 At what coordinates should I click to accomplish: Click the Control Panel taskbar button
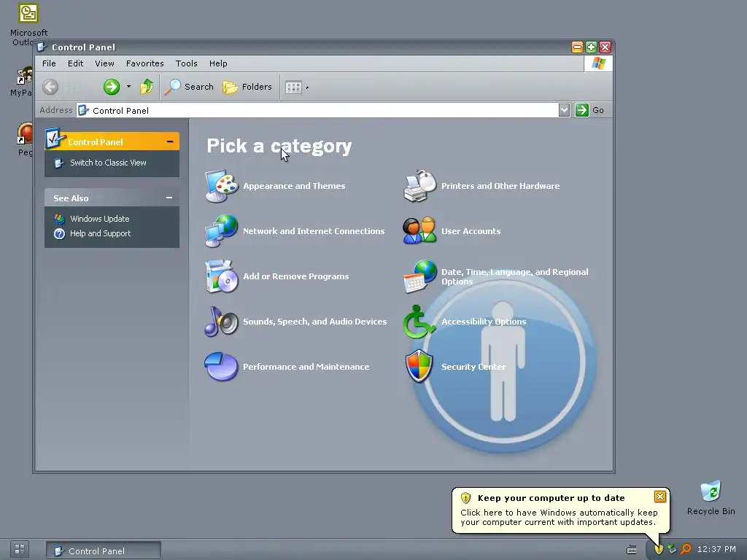(104, 551)
